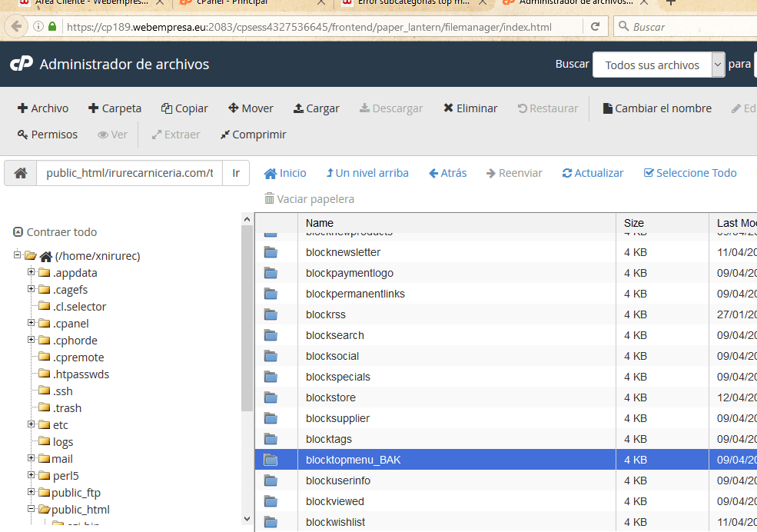Screen dimensions: 757x532
Task: Empty trash with Vaciar papelera
Action: click(309, 199)
